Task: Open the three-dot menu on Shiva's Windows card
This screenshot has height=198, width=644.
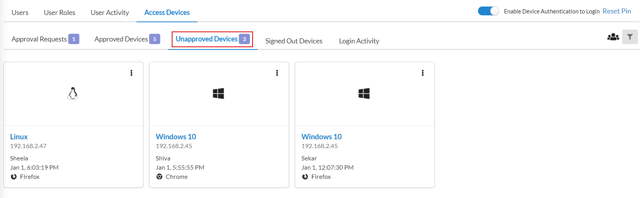Action: point(277,73)
